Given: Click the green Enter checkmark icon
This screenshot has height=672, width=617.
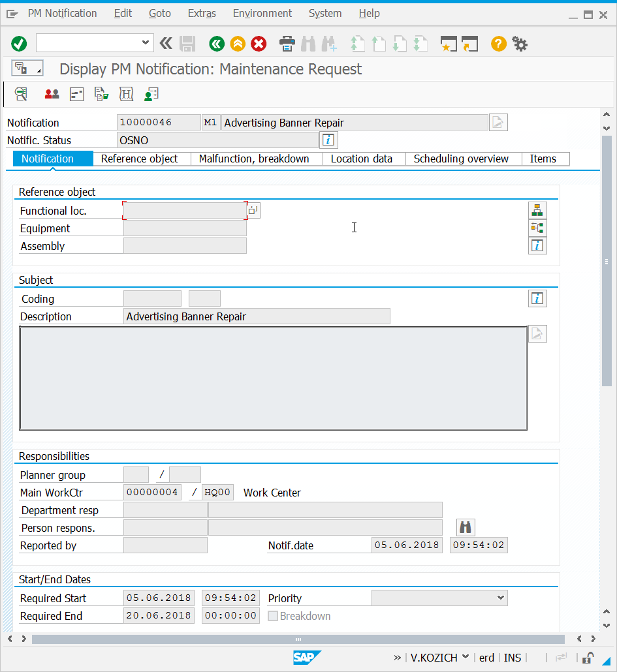Looking at the screenshot, I should [19, 44].
